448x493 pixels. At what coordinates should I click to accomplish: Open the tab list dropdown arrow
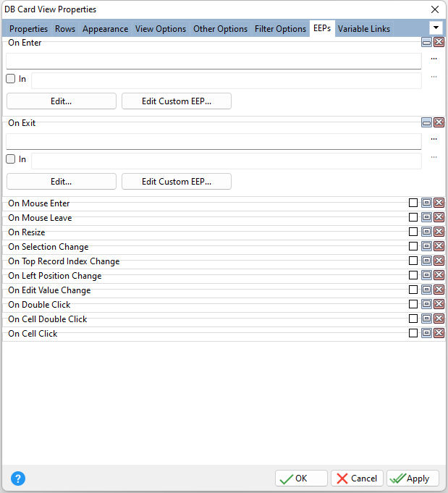(436, 28)
